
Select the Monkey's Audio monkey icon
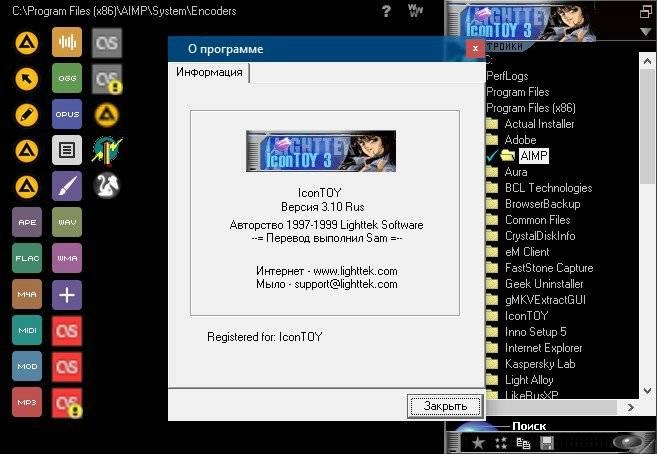(107, 186)
